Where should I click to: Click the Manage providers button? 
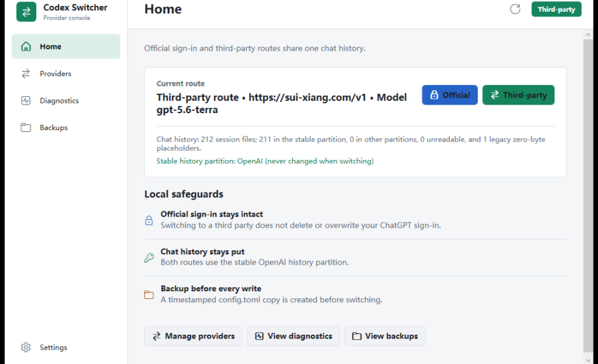(193, 336)
